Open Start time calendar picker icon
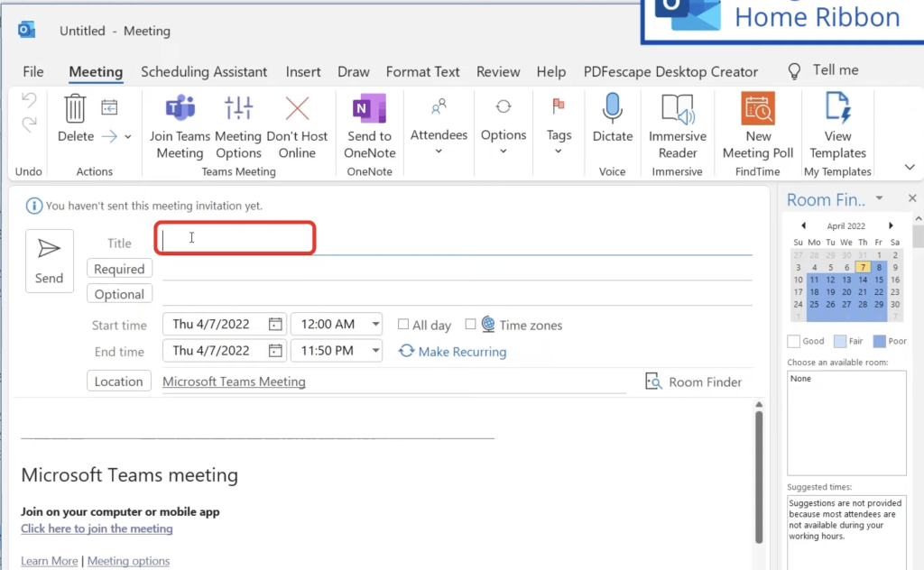The image size is (924, 570). pyautogui.click(x=275, y=324)
